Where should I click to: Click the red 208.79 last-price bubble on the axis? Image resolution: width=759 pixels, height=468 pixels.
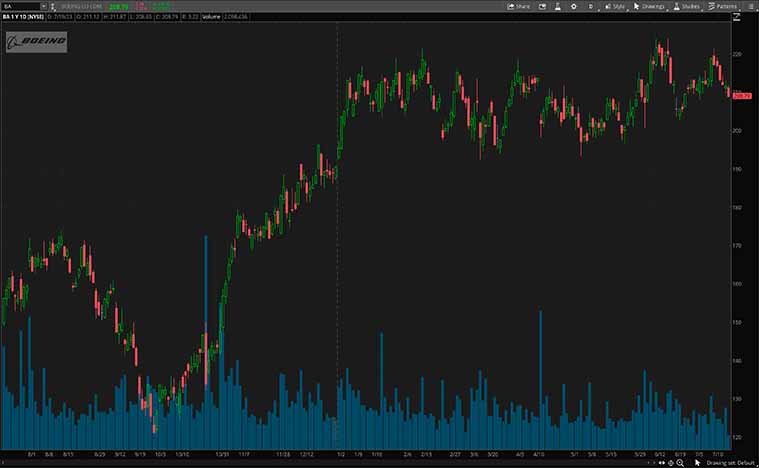click(742, 96)
